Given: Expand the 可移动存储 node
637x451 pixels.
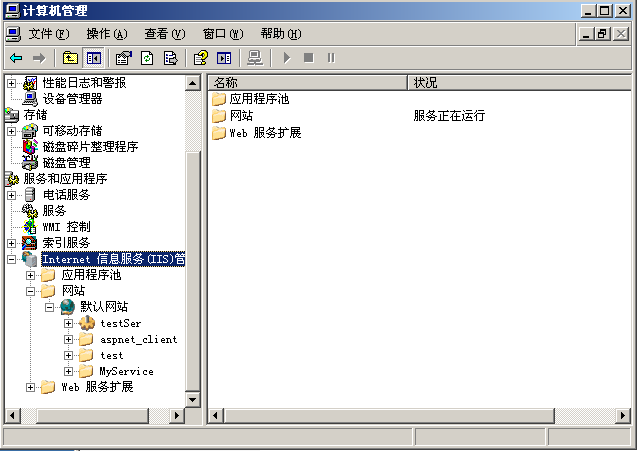Looking at the screenshot, I should click(x=11, y=131).
